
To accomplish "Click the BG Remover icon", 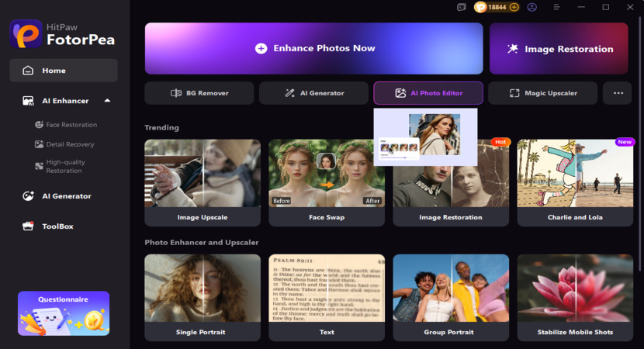I will pos(176,93).
